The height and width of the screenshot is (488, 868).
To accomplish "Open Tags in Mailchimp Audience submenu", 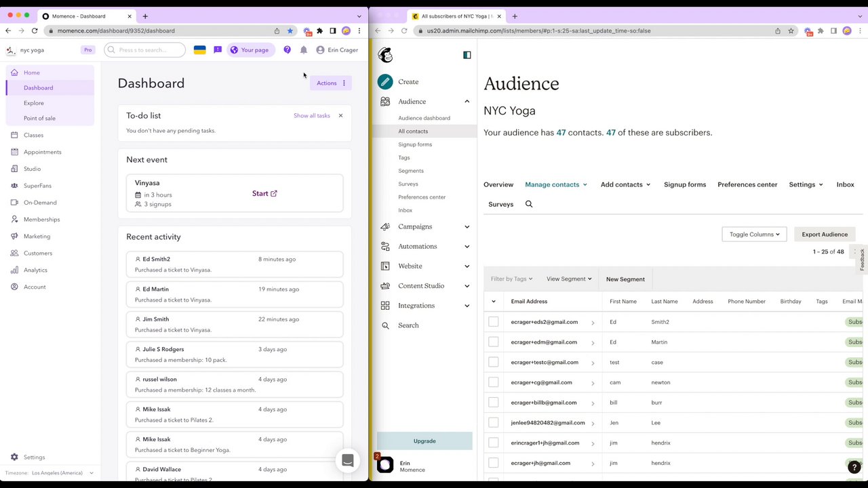I will [x=404, y=158].
